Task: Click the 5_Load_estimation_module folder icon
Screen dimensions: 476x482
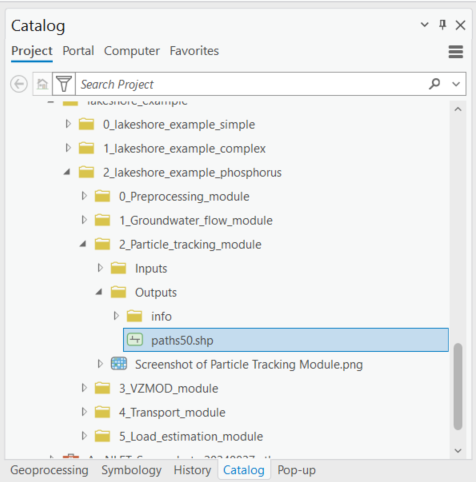Action: point(102,436)
